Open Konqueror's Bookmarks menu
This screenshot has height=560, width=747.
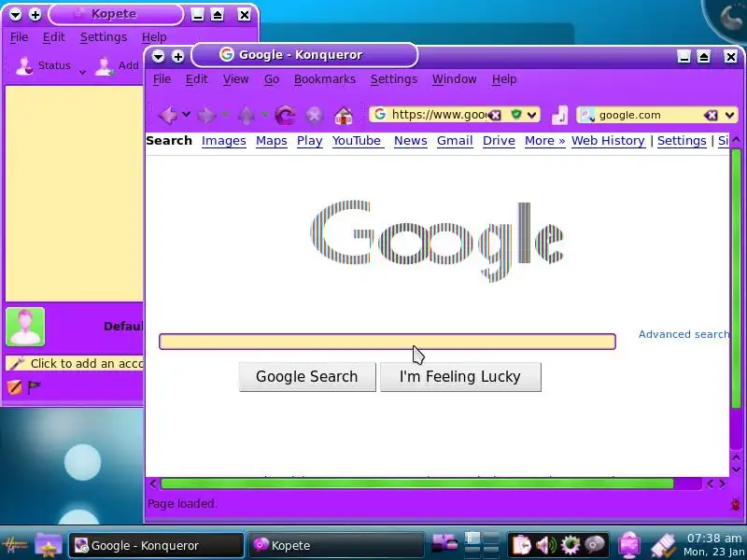point(325,79)
